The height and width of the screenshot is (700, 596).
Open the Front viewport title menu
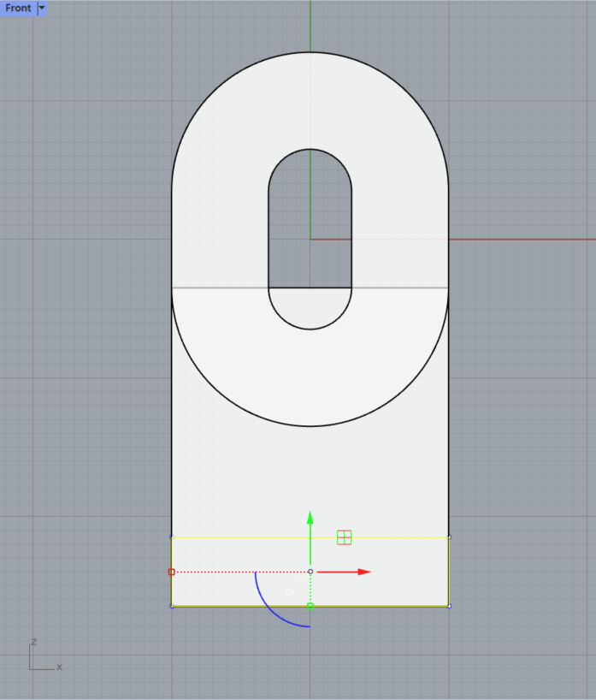click(18, 8)
